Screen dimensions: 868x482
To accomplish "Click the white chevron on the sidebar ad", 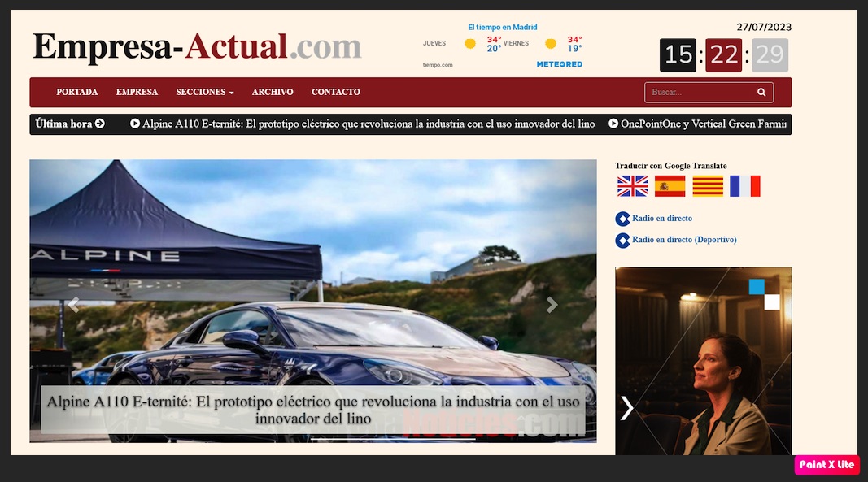I will tap(626, 408).
